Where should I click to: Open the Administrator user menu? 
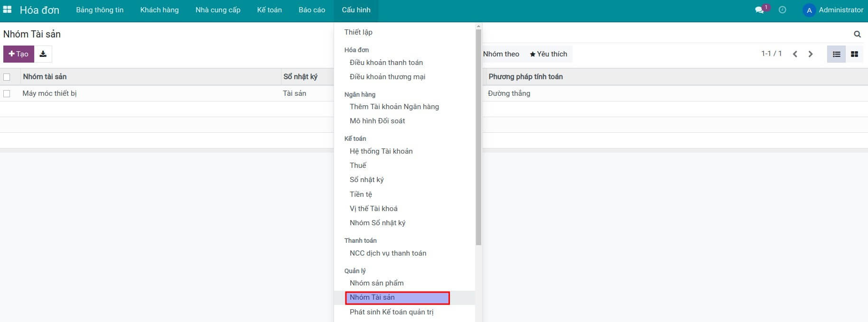833,10
